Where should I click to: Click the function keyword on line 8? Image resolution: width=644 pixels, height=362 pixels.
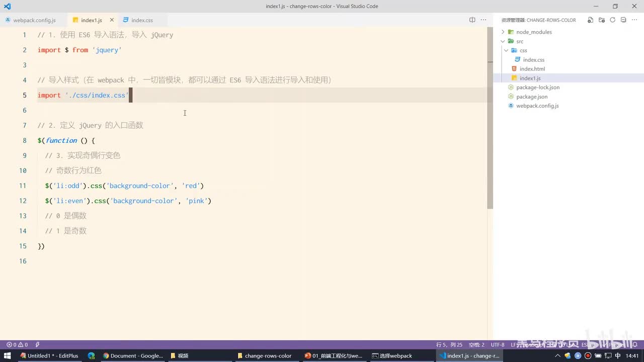(x=61, y=140)
